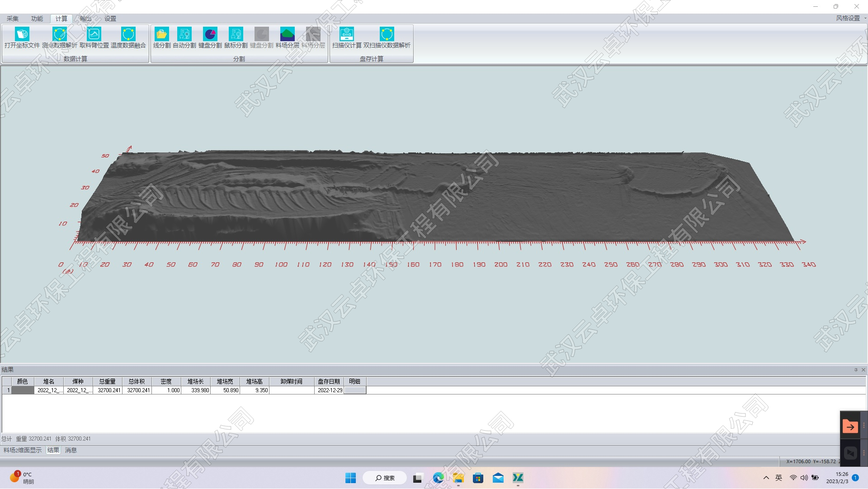Viewport: 868px width, 489px height.
Task: Launch 温度数据融合 tool
Action: pyautogui.click(x=128, y=38)
